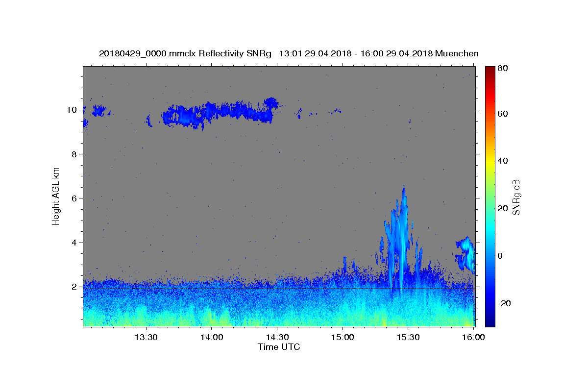Viewport: 588px width, 392px height.
Task: Click the 'Height AGL km' axis label
Action: click(56, 196)
